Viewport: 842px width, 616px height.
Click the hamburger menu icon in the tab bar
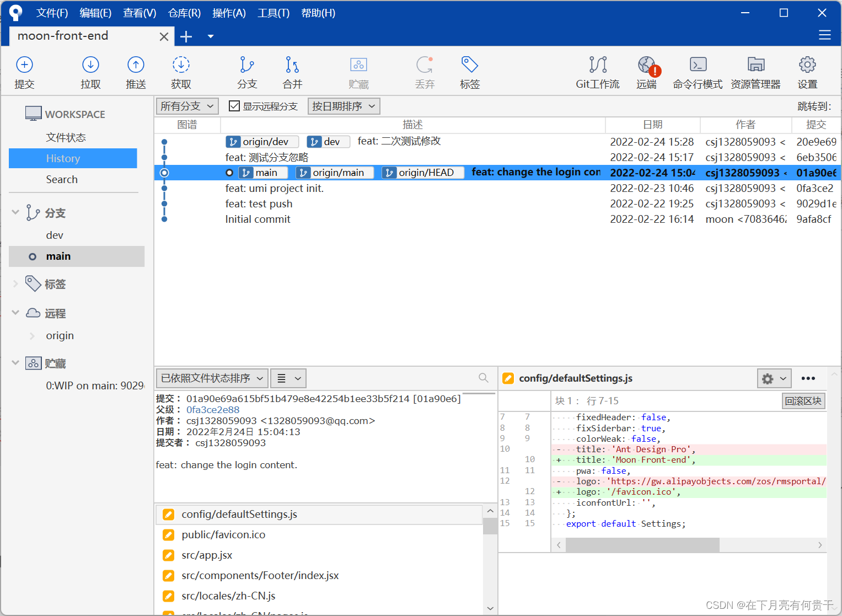(824, 35)
